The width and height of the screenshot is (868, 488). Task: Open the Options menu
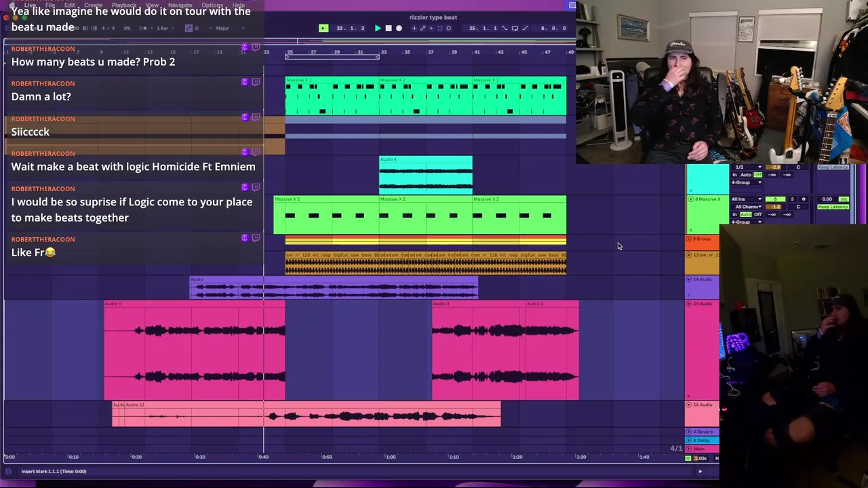click(212, 5)
